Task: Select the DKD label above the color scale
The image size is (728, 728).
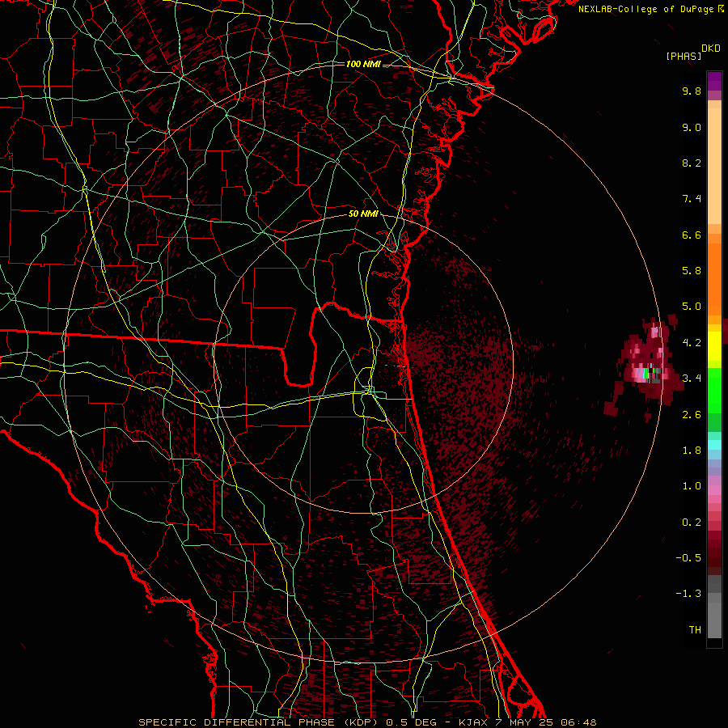Action: tap(711, 49)
